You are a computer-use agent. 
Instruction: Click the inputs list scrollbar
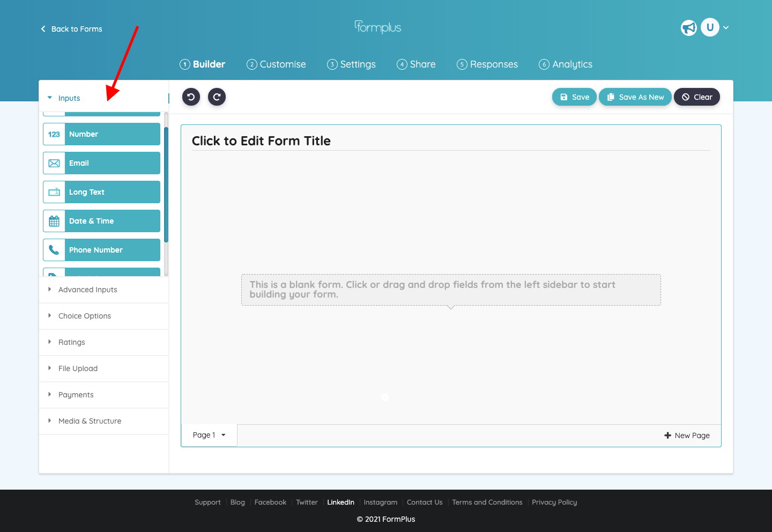[x=166, y=185]
